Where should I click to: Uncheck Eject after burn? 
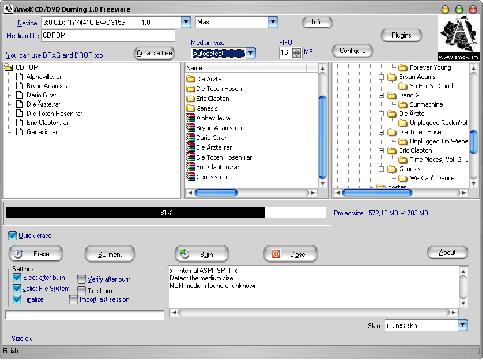click(17, 277)
